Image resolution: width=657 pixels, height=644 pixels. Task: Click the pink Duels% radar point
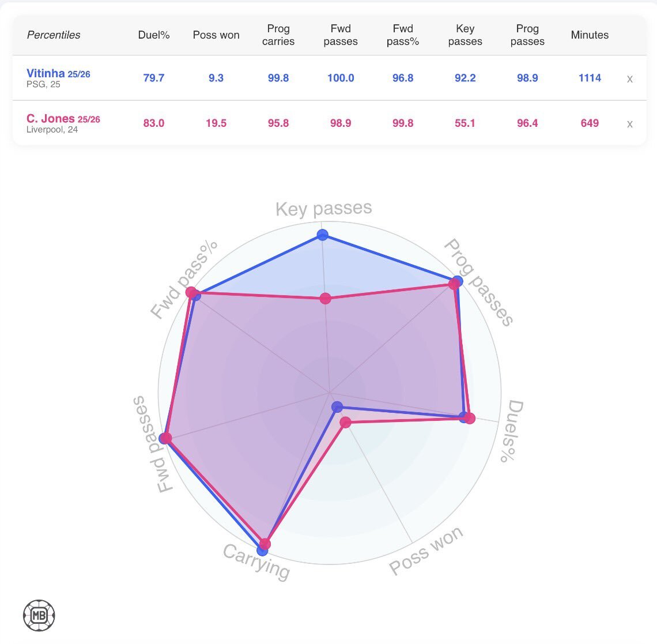pos(470,418)
